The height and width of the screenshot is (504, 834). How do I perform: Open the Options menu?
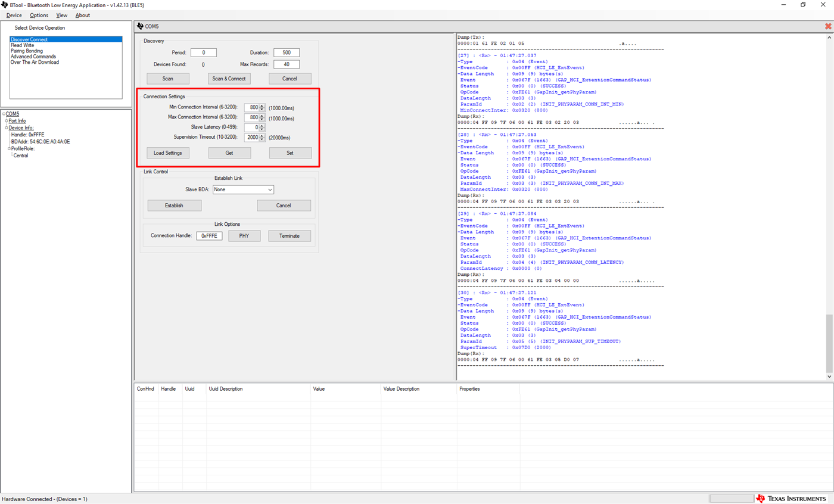(x=39, y=15)
